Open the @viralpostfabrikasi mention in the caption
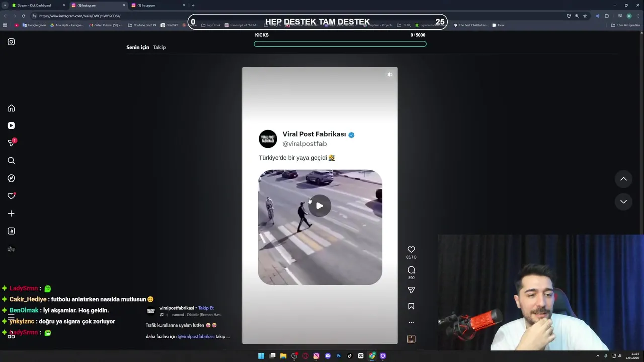 pos(196,336)
